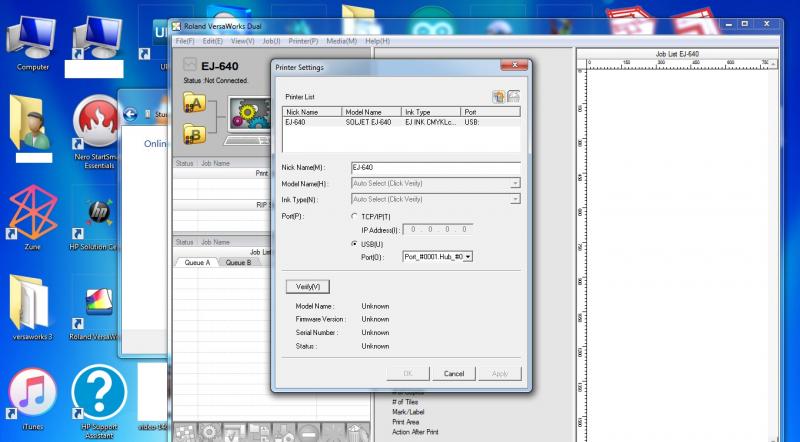Click the OK button in Printer Settings
Viewport: 800px width, 442px height.
coord(408,374)
